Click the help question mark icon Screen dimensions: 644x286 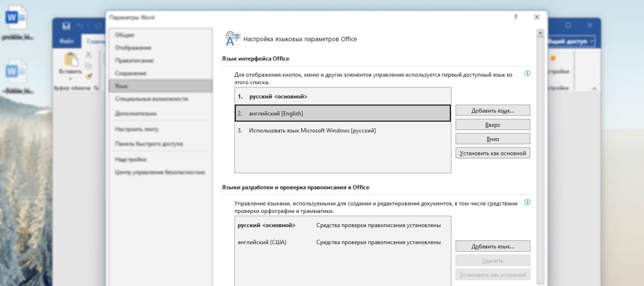pos(516,17)
